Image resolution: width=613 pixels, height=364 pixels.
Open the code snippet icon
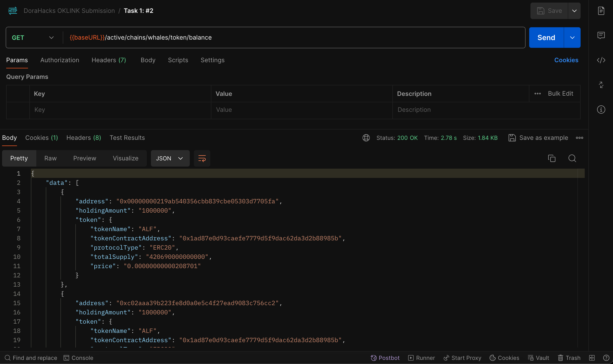click(x=601, y=60)
